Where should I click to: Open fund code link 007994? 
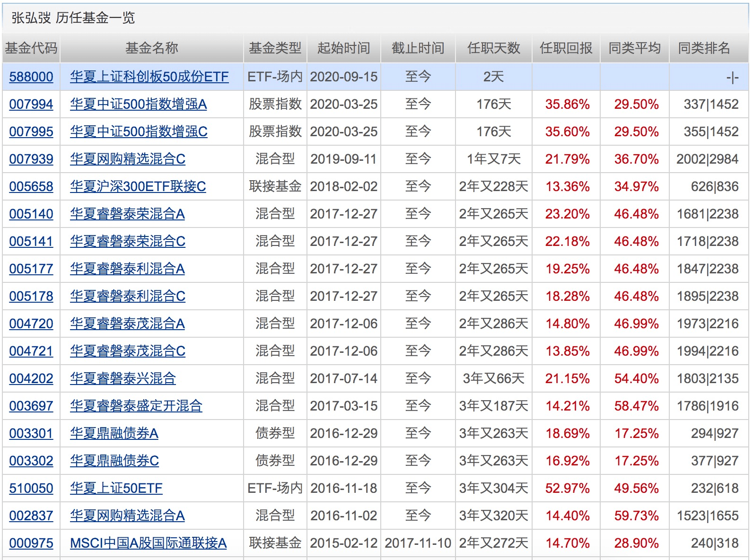pyautogui.click(x=31, y=104)
